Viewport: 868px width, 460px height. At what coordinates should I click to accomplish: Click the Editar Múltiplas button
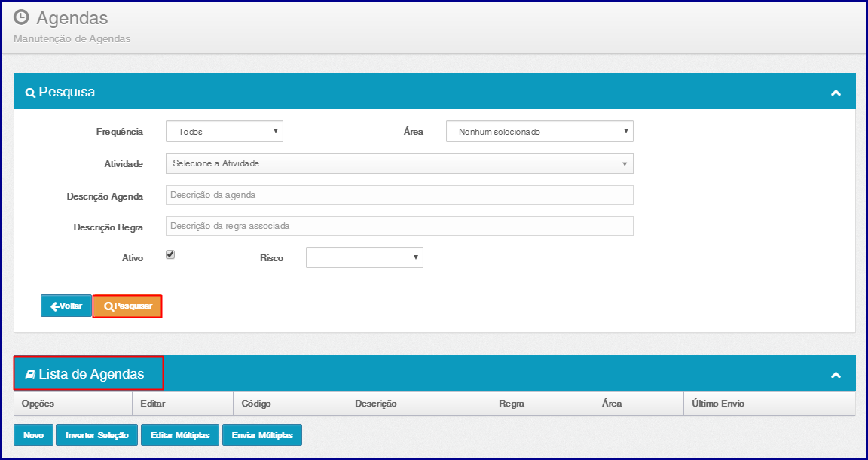coord(181,435)
